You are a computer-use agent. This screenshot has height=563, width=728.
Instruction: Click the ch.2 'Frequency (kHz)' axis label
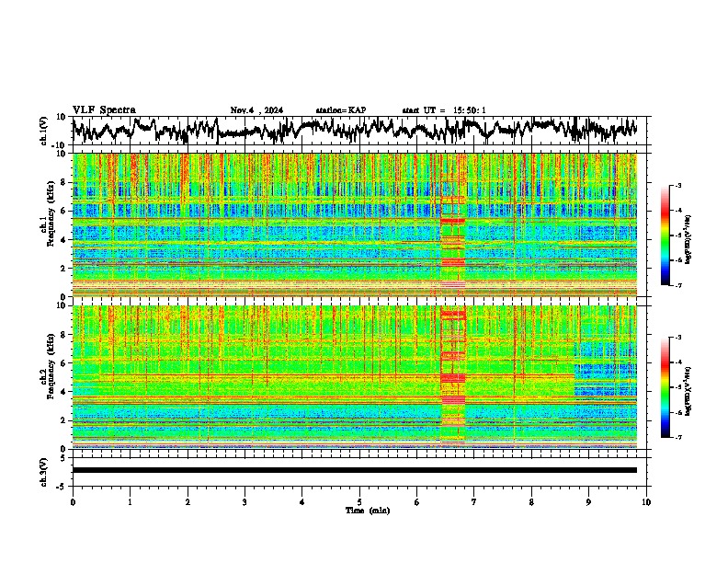pyautogui.click(x=51, y=366)
